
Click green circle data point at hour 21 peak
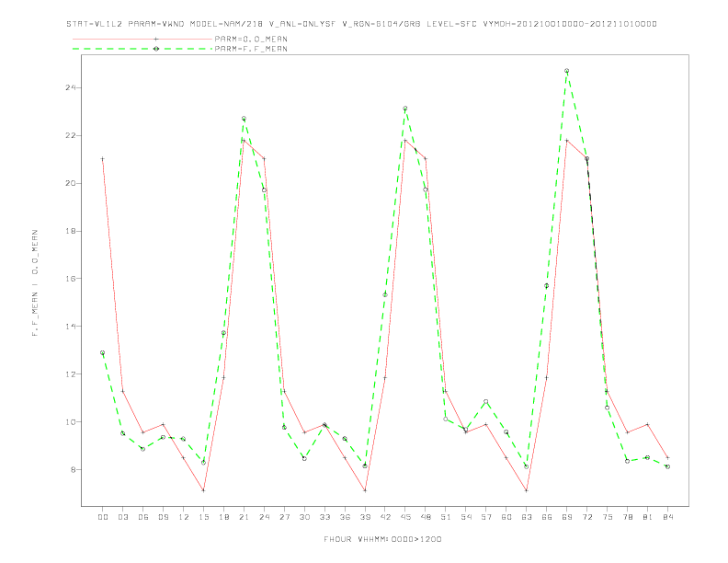244,119
